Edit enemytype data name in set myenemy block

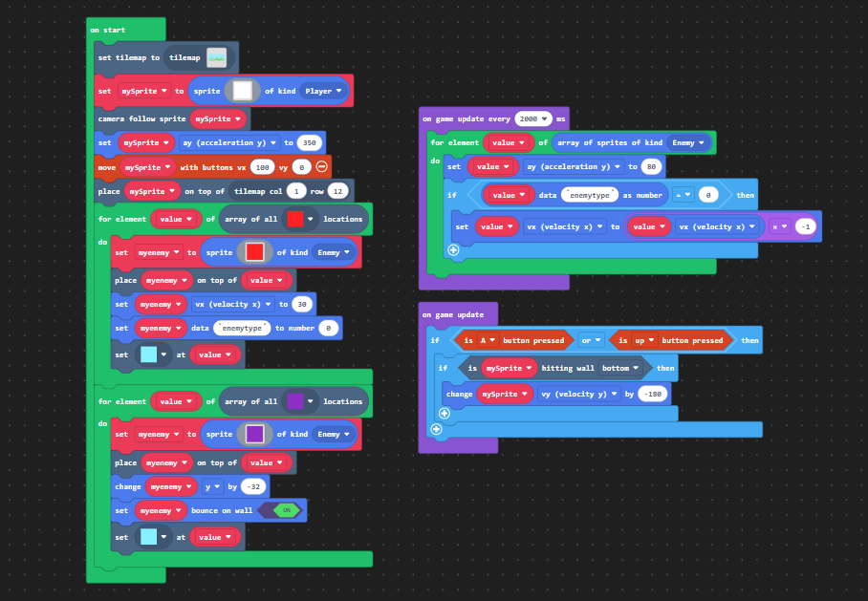[242, 328]
